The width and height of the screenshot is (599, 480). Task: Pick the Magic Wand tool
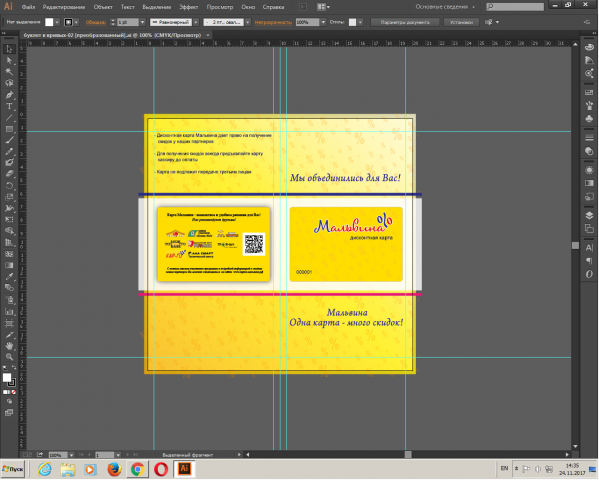9,71
